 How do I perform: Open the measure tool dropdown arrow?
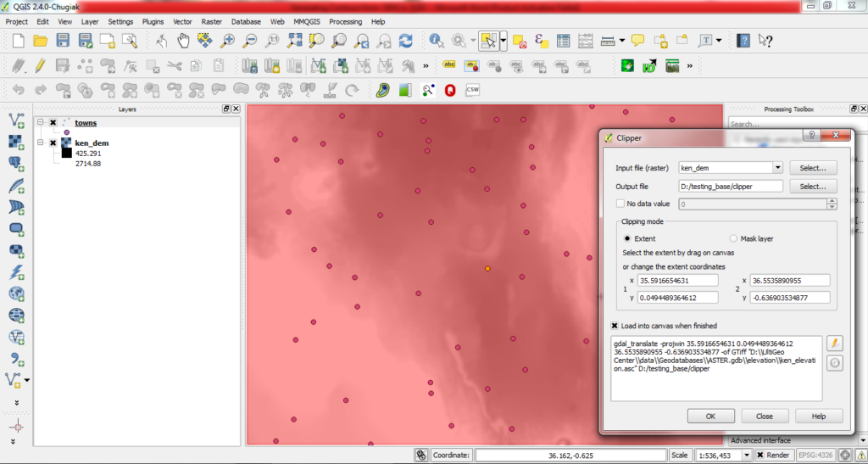pos(621,41)
